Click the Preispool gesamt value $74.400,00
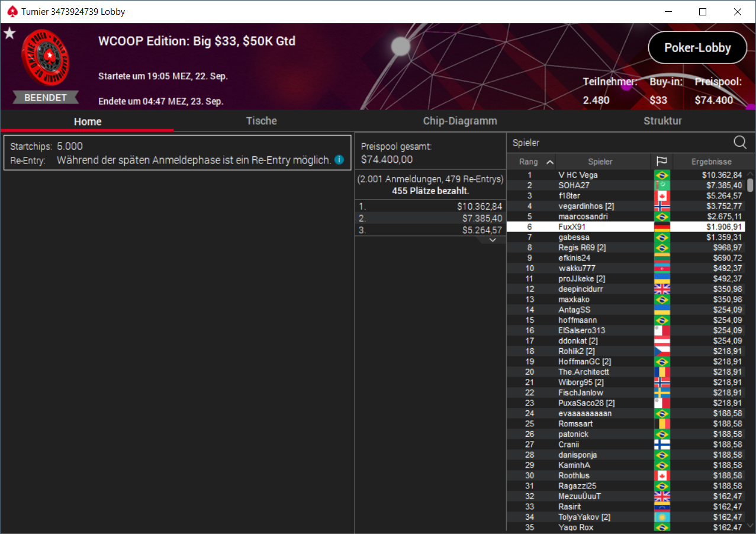The height and width of the screenshot is (534, 756). click(387, 159)
